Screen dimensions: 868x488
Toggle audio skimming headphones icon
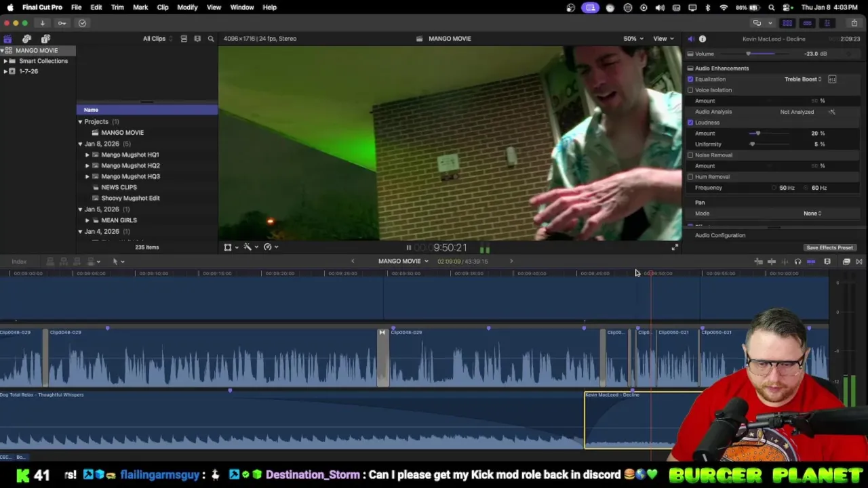coord(797,262)
